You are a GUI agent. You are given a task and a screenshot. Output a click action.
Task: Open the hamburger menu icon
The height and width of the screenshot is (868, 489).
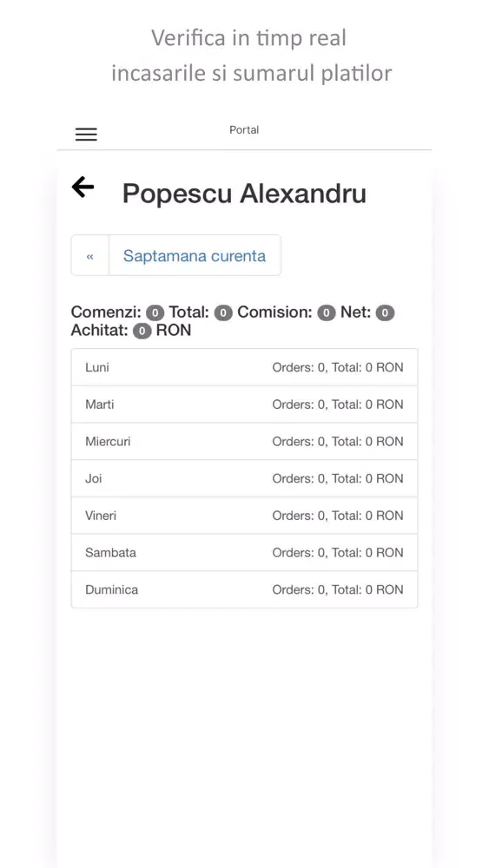click(x=86, y=134)
